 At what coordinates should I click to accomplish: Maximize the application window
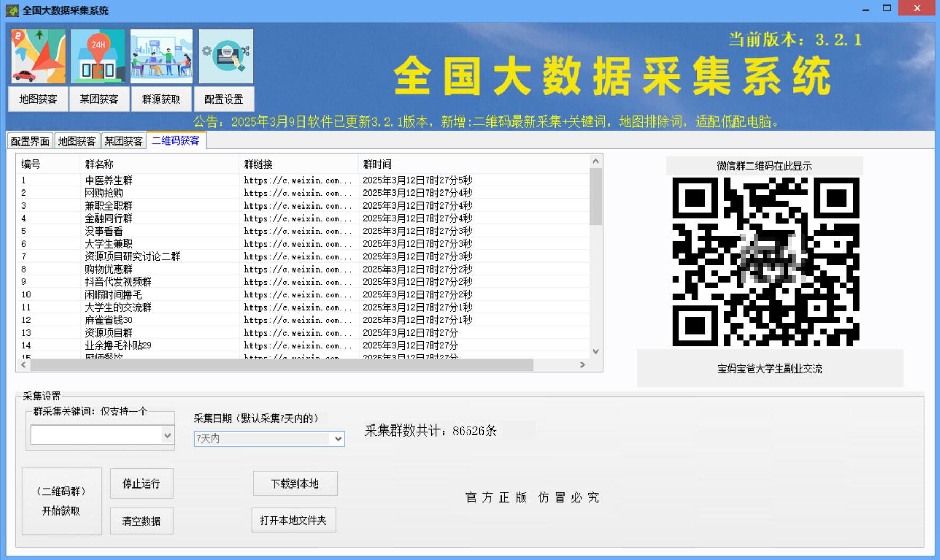coord(887,8)
